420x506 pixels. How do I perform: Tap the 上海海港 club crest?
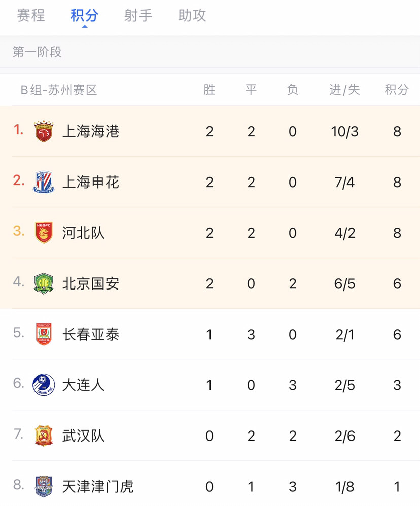(x=44, y=131)
